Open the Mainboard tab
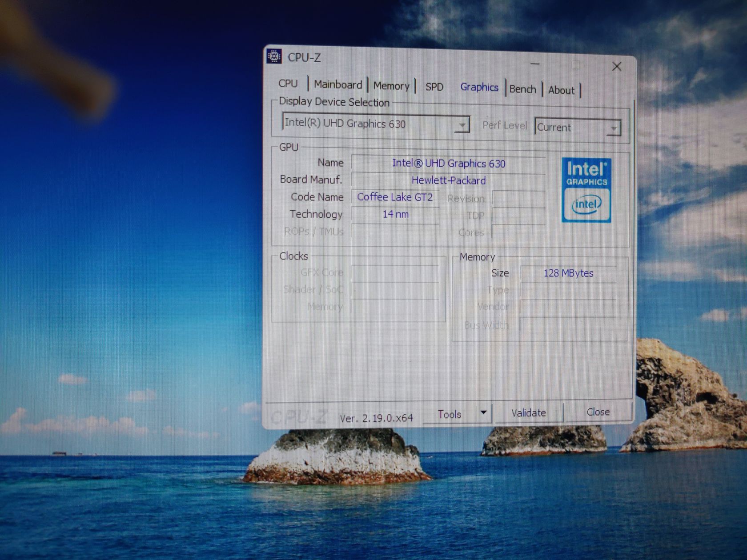The image size is (747, 560). click(x=338, y=84)
